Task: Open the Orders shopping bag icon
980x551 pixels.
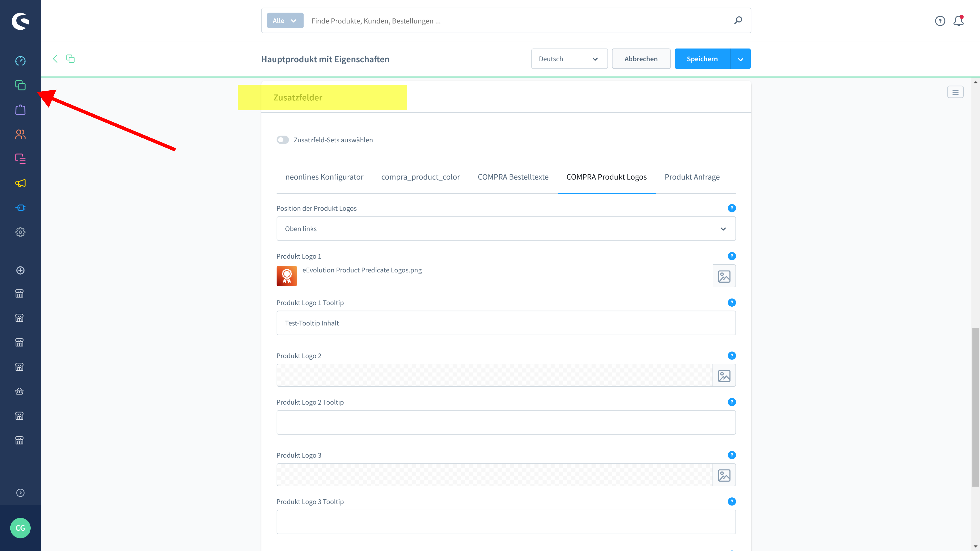Action: coord(20,110)
